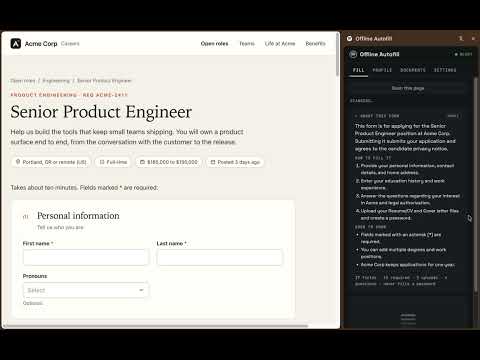Click the Senior Product Engineer breadcrumb text
The width and height of the screenshot is (480, 360).
pyautogui.click(x=104, y=81)
